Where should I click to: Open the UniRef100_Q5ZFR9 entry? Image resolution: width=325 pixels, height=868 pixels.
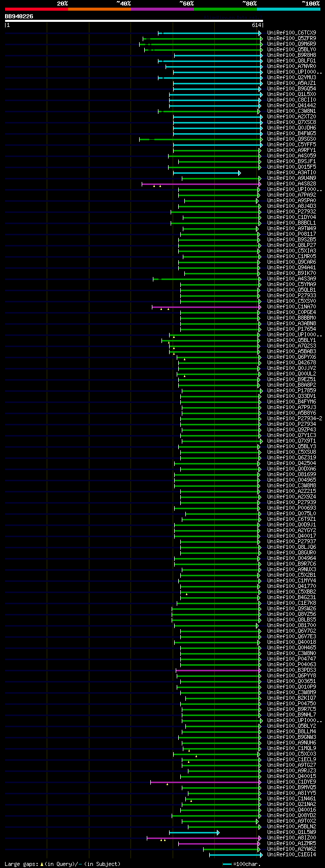pyautogui.click(x=291, y=39)
